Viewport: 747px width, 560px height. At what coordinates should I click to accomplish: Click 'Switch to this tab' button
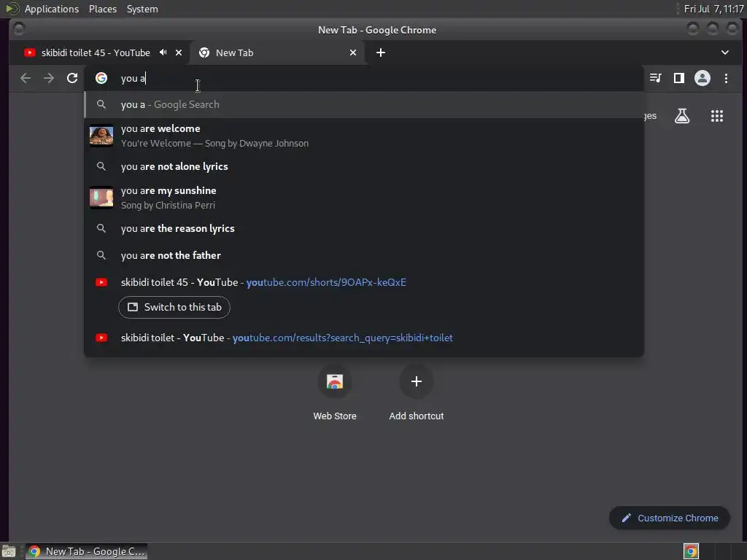pyautogui.click(x=174, y=307)
